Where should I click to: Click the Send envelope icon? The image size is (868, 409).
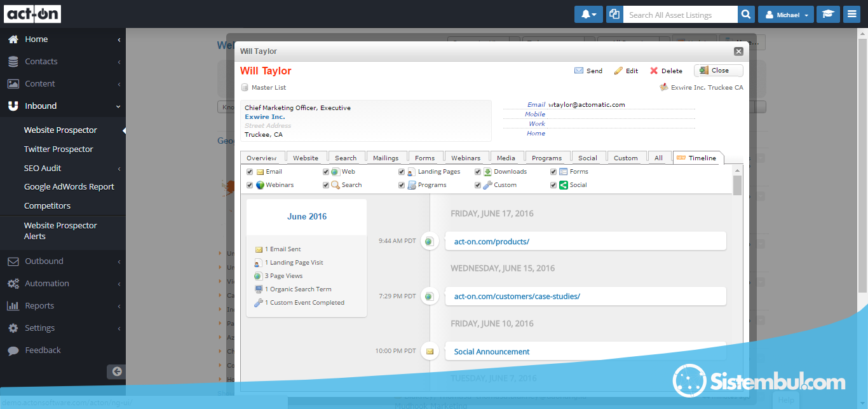coord(579,71)
